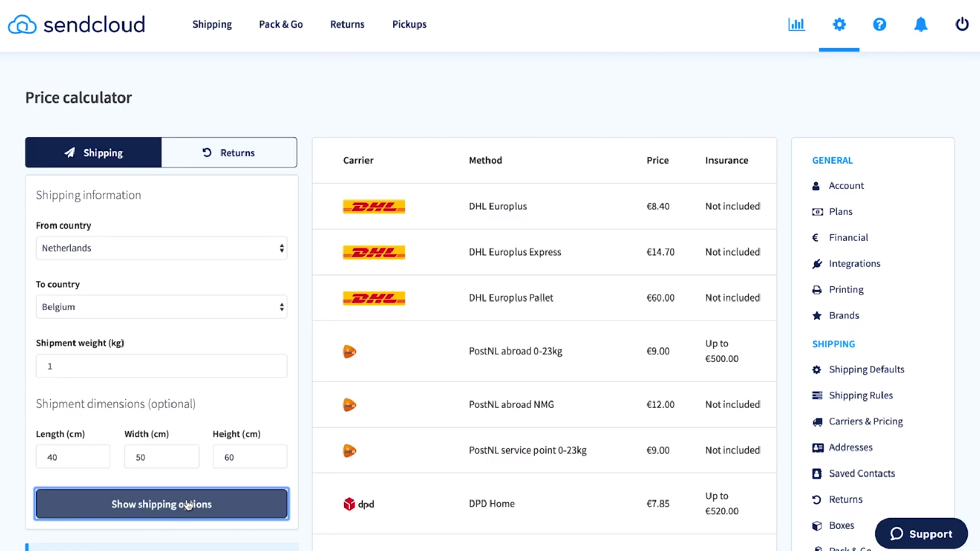Open the analytics bar chart icon
This screenshot has height=551, width=980.
click(x=796, y=24)
